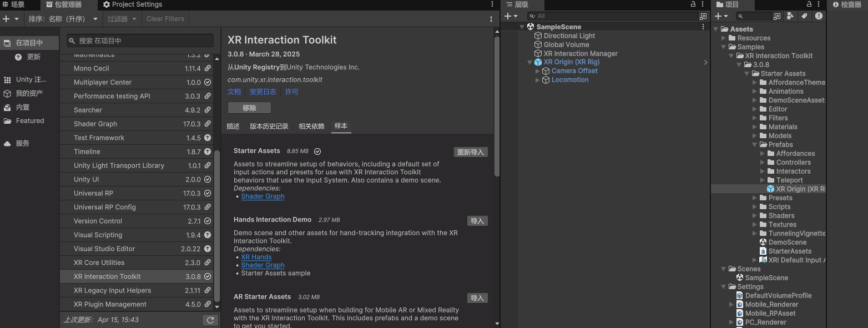Switch to the Project Settings tab
This screenshot has height=328, width=868.
[133, 4]
